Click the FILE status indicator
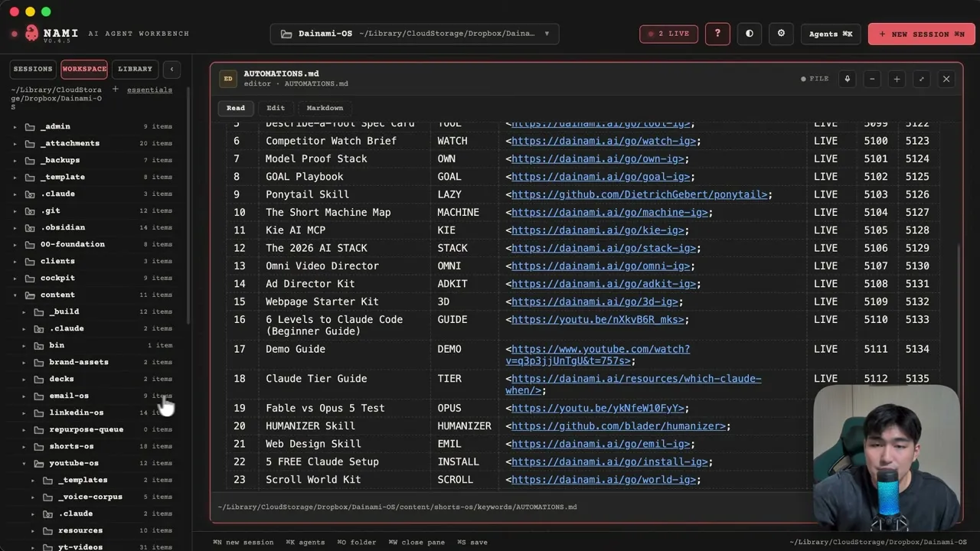Screen dimensions: 980x551 (815, 79)
